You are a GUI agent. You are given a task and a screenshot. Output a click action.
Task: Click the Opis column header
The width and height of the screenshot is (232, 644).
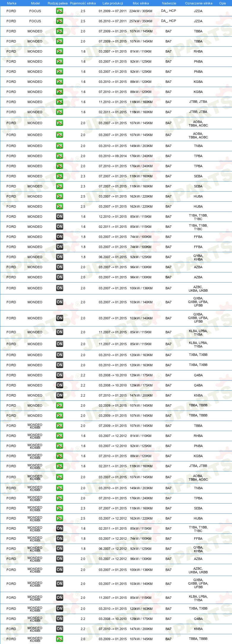(x=223, y=3)
